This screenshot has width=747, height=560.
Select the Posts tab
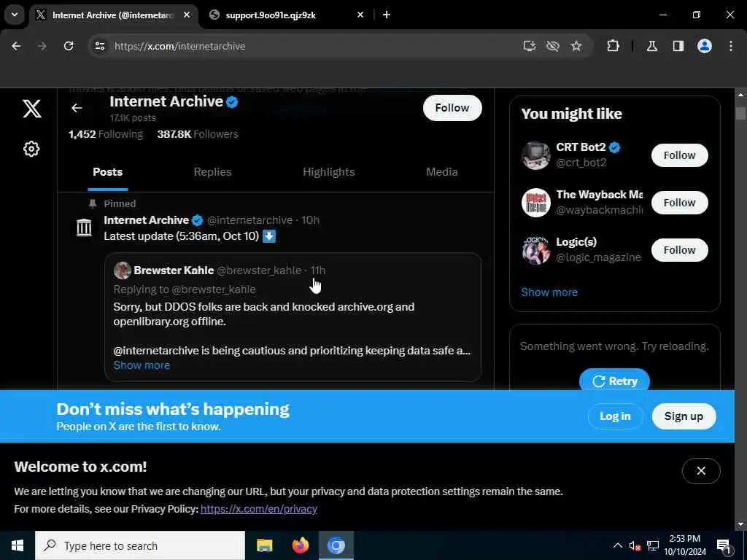point(108,172)
